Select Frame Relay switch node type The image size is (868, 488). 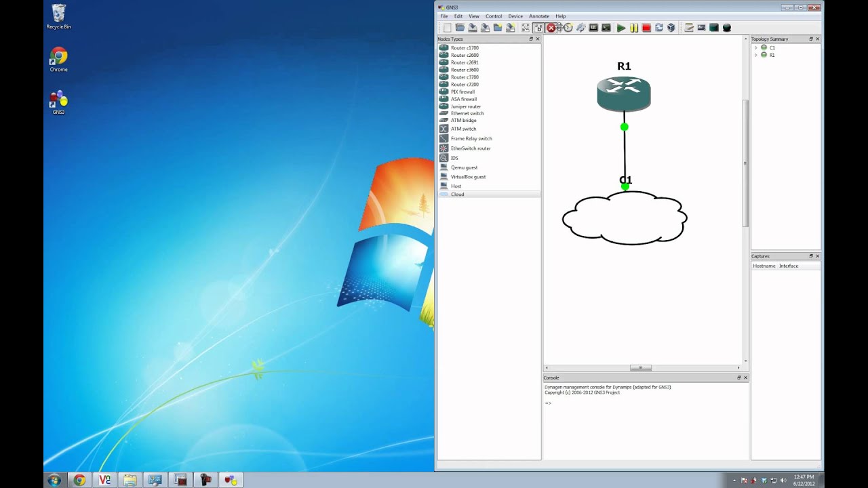coord(489,138)
